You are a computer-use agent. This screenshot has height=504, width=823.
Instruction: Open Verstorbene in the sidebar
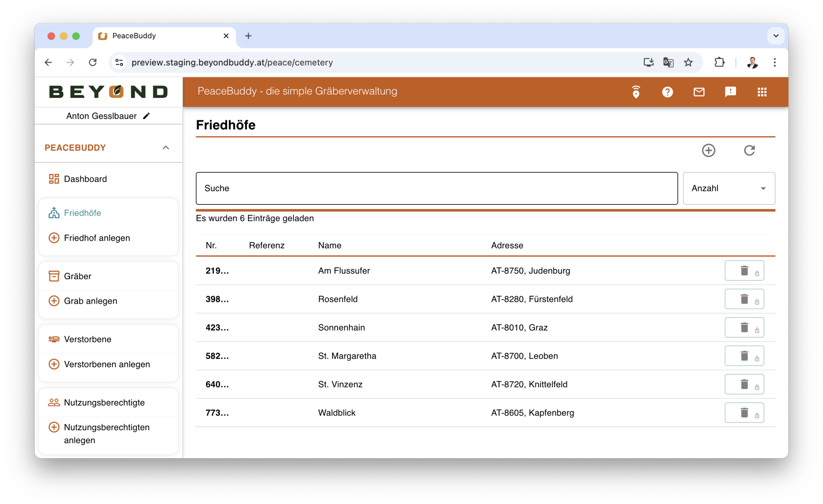click(x=87, y=339)
